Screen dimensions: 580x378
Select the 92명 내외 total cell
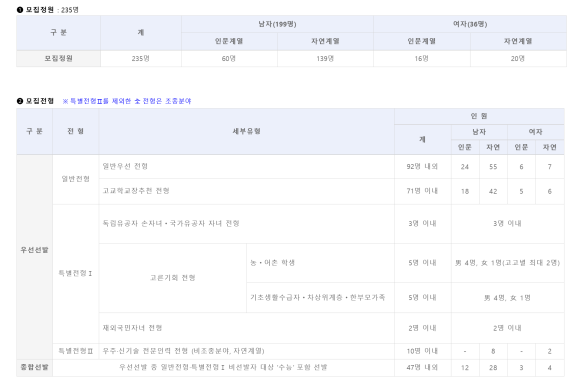[x=422, y=166]
